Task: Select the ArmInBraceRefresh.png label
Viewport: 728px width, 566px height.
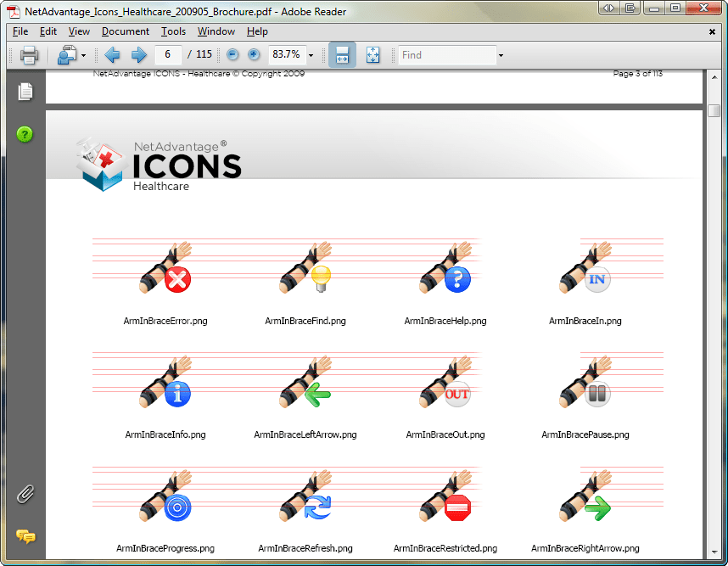Action: click(305, 548)
